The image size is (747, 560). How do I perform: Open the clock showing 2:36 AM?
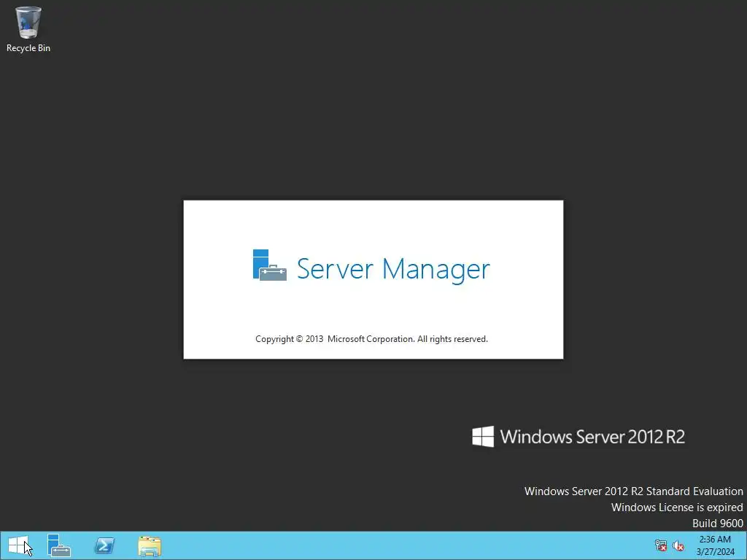(x=715, y=545)
